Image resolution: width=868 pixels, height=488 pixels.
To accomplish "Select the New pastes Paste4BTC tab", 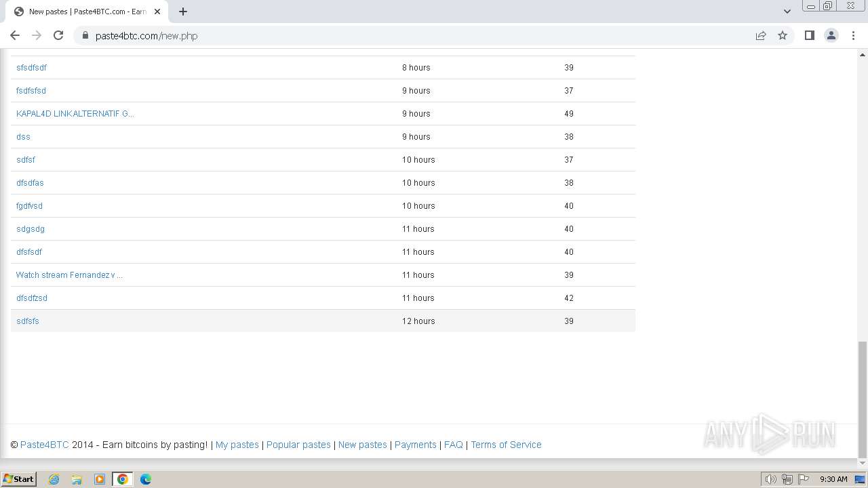I will click(x=87, y=12).
